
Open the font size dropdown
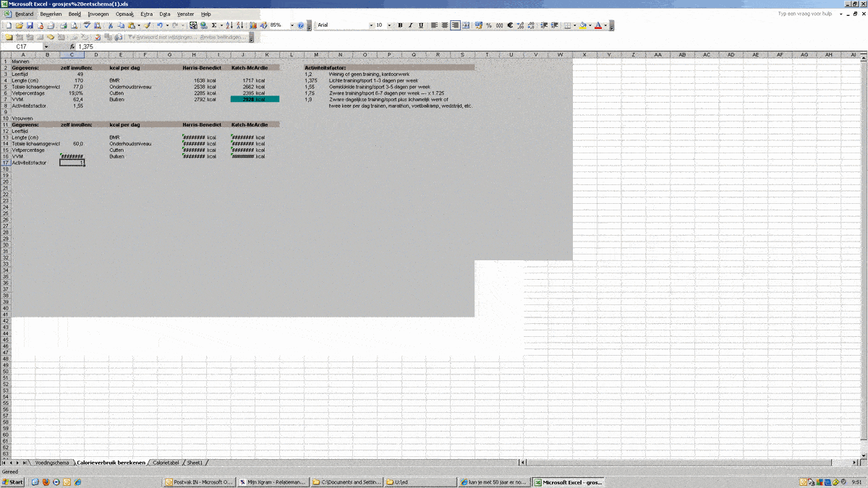tap(389, 25)
